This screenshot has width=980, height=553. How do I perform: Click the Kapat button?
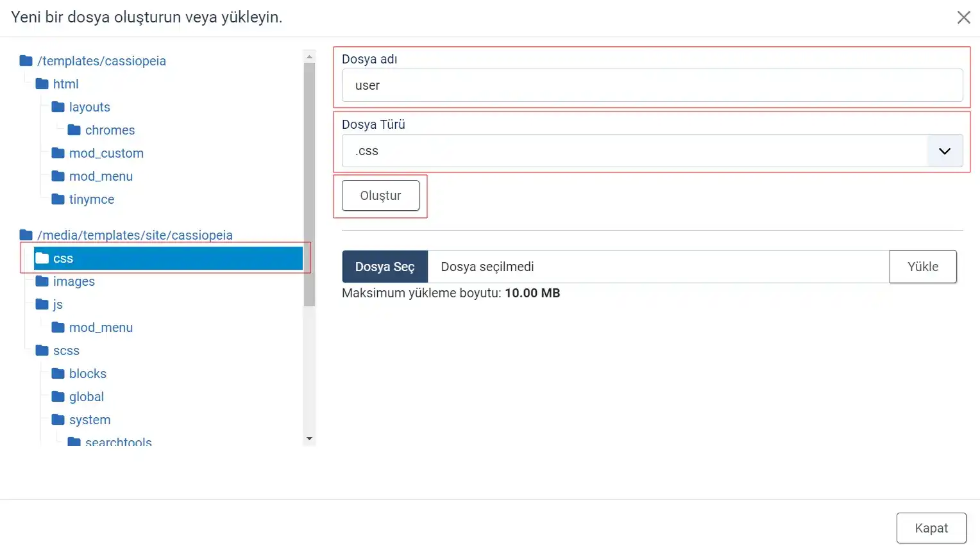(x=931, y=527)
